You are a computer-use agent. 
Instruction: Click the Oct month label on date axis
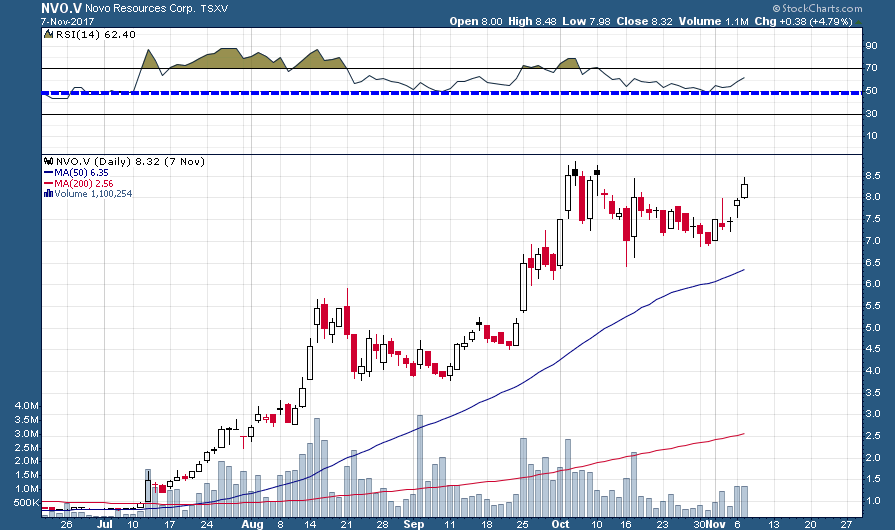click(x=561, y=524)
